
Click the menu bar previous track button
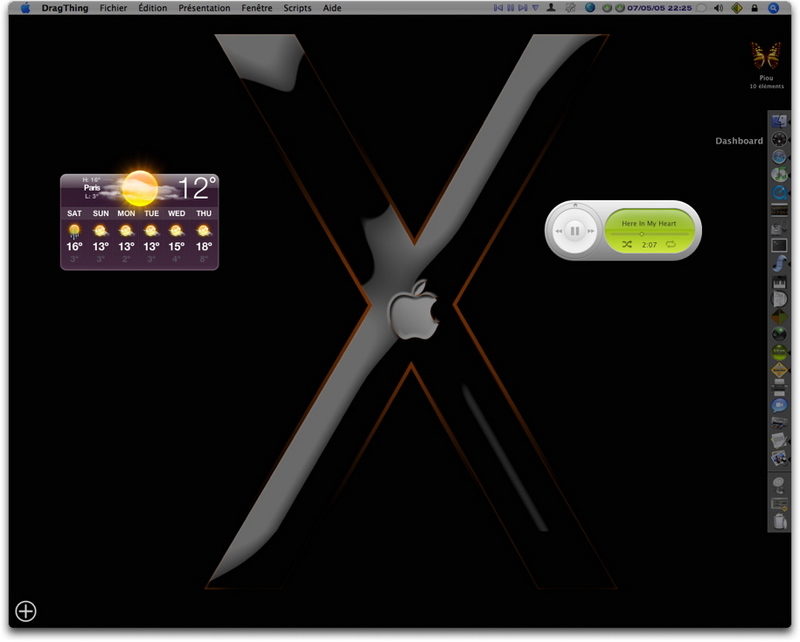[x=498, y=8]
